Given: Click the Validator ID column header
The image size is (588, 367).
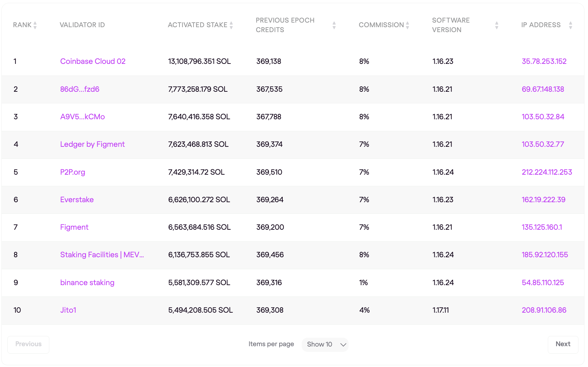Looking at the screenshot, I should click(x=82, y=25).
